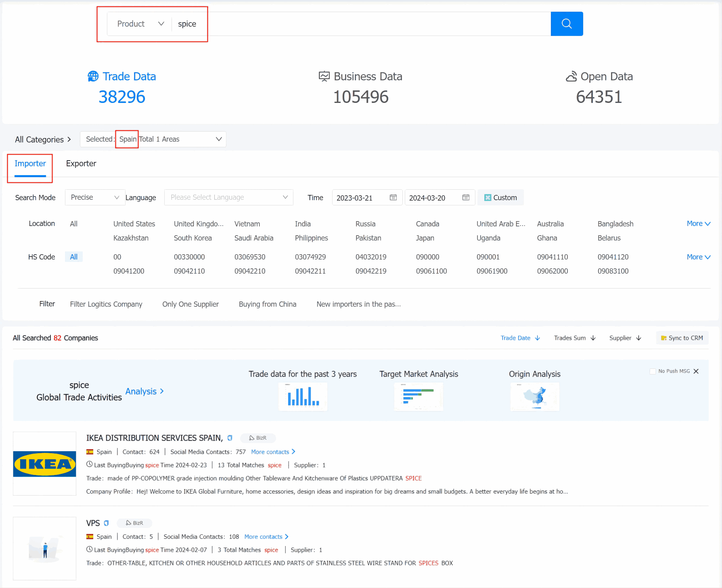Open More contacts link for IKEA
This screenshot has width=722, height=588.
pos(273,452)
